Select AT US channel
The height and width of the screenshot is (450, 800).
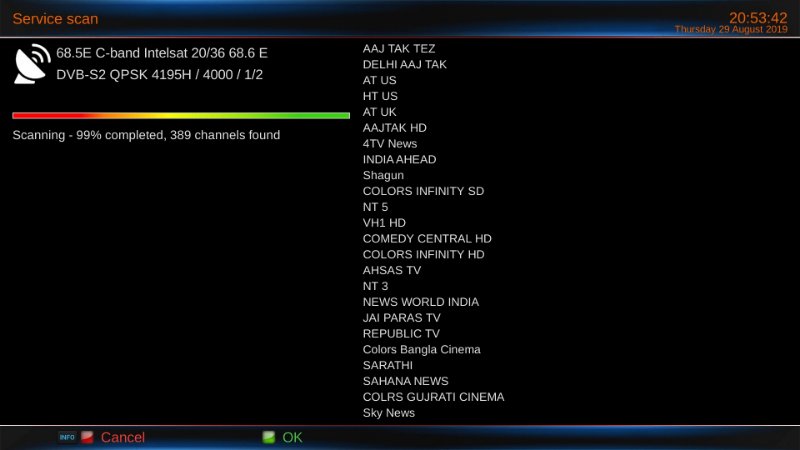tap(380, 80)
